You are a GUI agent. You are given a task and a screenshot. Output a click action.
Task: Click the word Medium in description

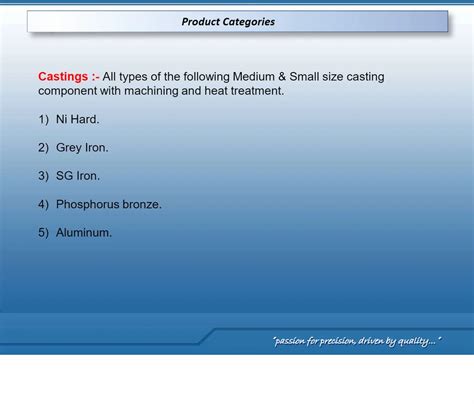coord(253,77)
